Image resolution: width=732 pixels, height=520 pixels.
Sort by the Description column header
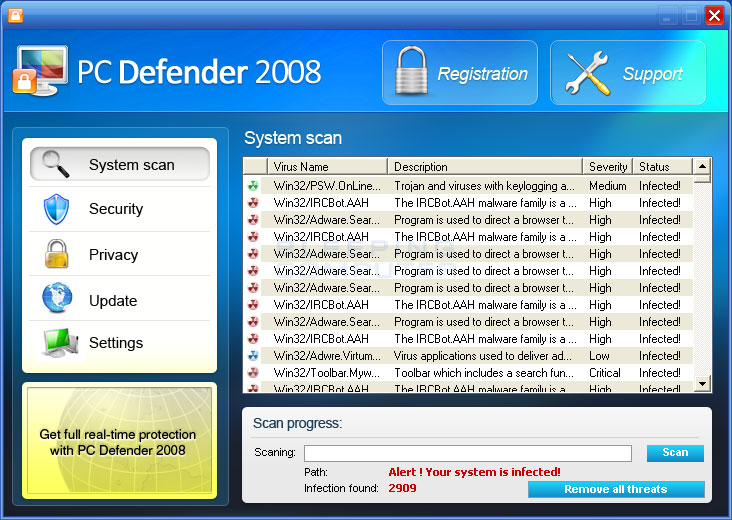tap(485, 167)
